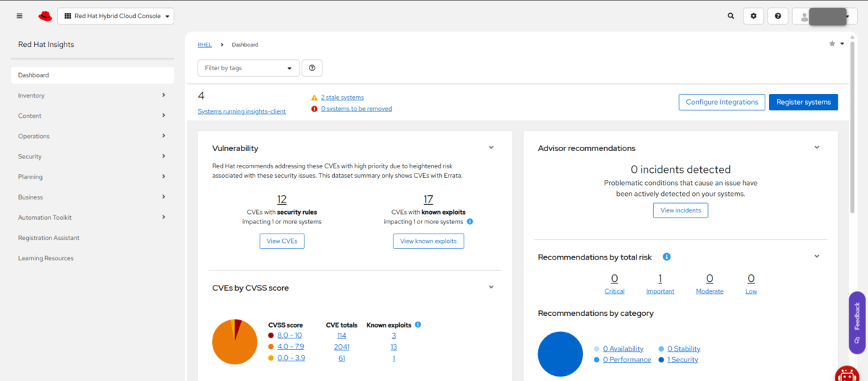The image size is (868, 381).
Task: Click the View incidents button
Action: pos(681,210)
